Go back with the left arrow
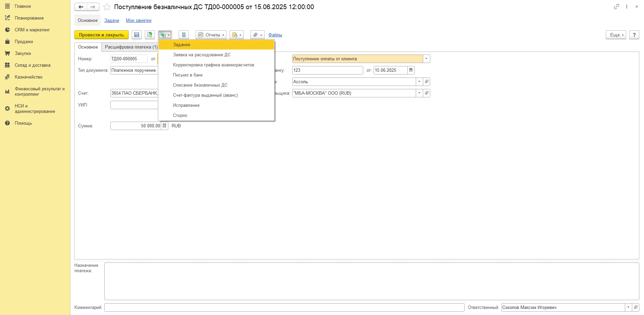Viewport: 644px width, 315px height. coord(81,7)
